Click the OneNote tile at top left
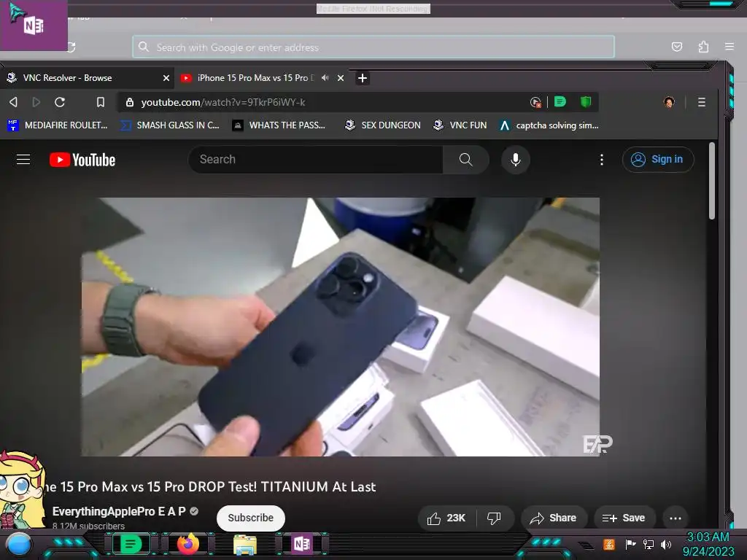The width and height of the screenshot is (747, 560). pyautogui.click(x=34, y=26)
